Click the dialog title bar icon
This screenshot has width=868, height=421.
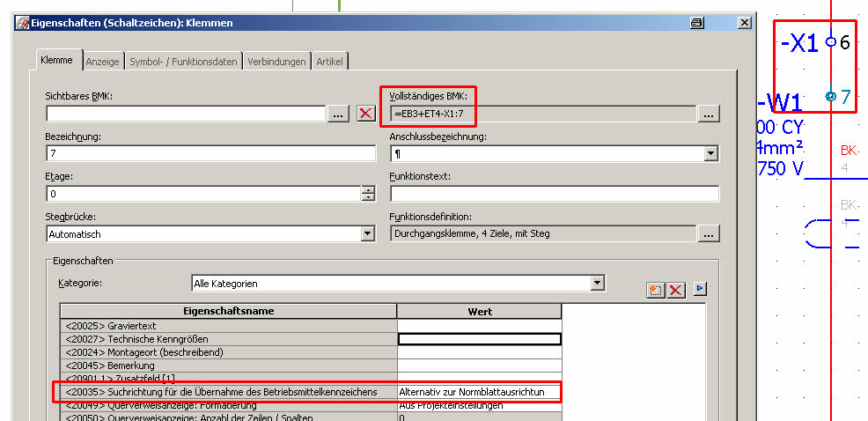[23, 23]
